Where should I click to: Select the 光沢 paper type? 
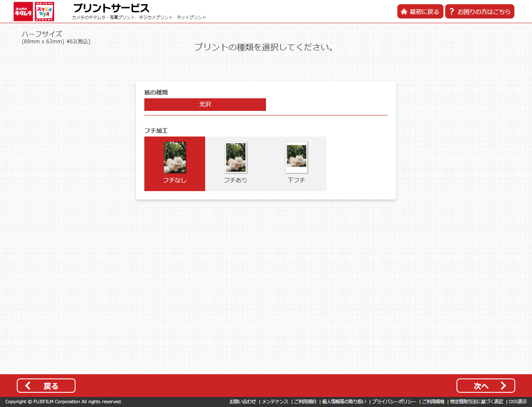(205, 105)
